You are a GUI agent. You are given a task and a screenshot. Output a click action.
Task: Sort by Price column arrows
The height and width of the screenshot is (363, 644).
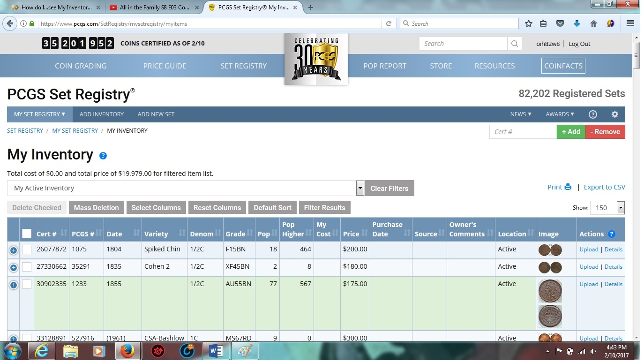[365, 234]
